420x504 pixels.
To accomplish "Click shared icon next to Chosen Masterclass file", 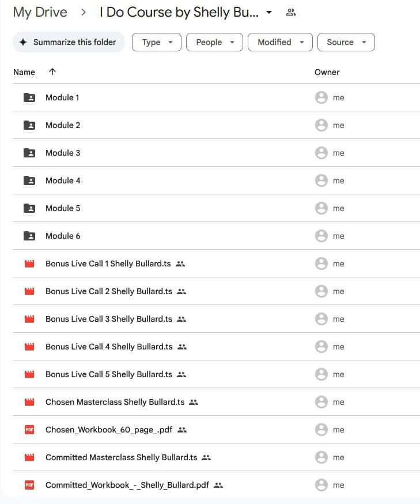I will pyautogui.click(x=194, y=402).
